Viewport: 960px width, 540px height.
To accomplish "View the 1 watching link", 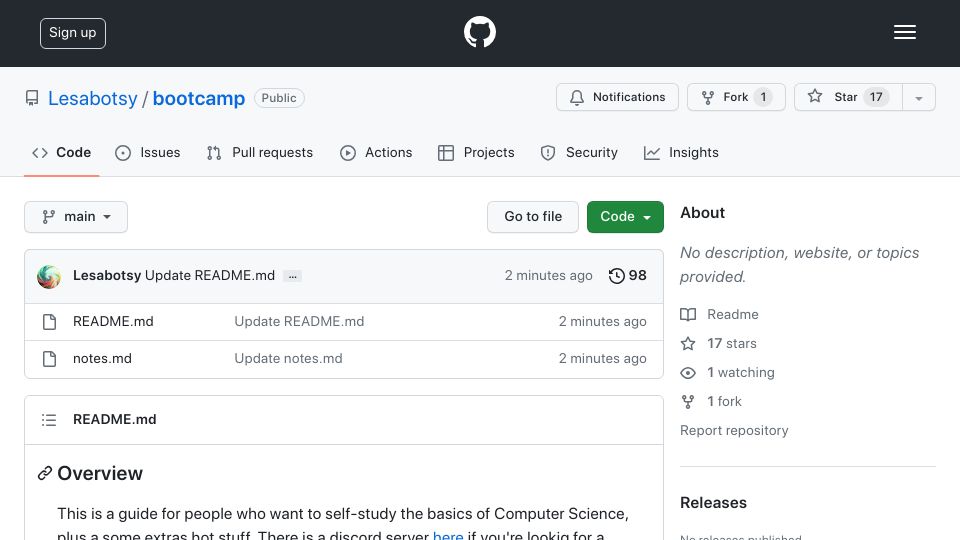I will pyautogui.click(x=727, y=372).
